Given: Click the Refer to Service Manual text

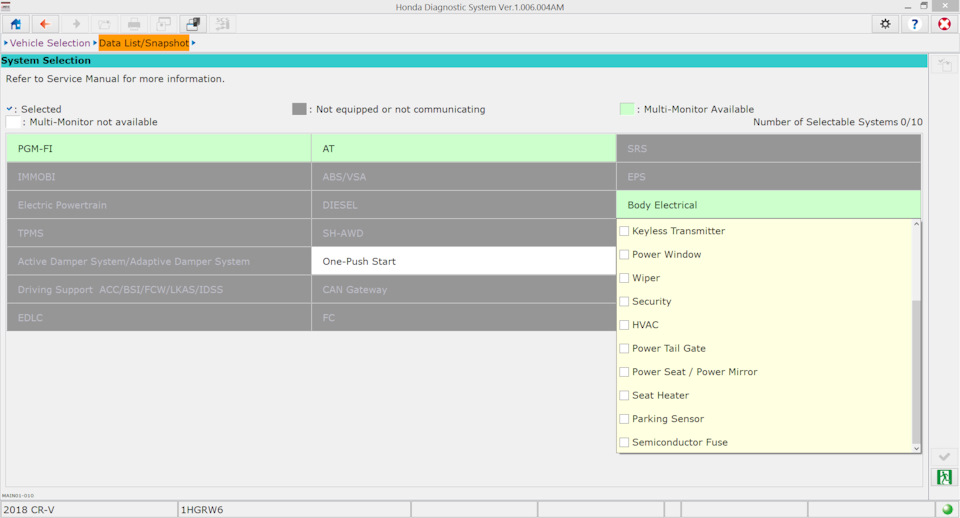Looking at the screenshot, I should [x=115, y=78].
